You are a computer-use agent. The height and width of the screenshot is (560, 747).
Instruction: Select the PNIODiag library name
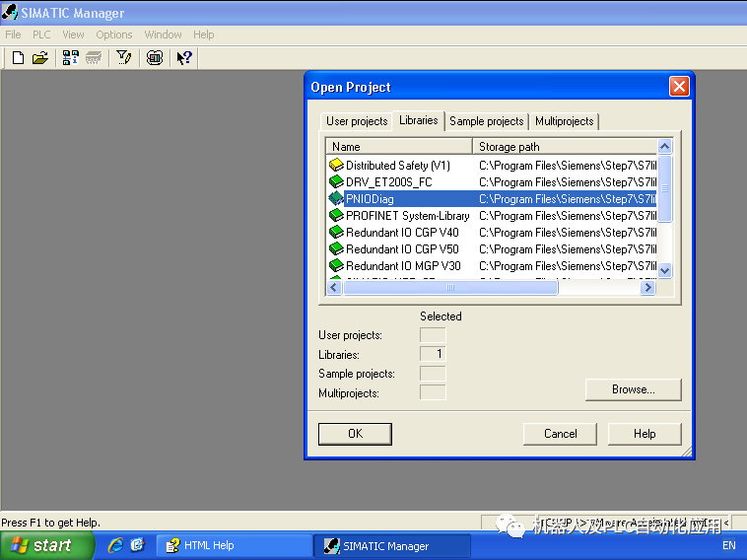pyautogui.click(x=370, y=199)
